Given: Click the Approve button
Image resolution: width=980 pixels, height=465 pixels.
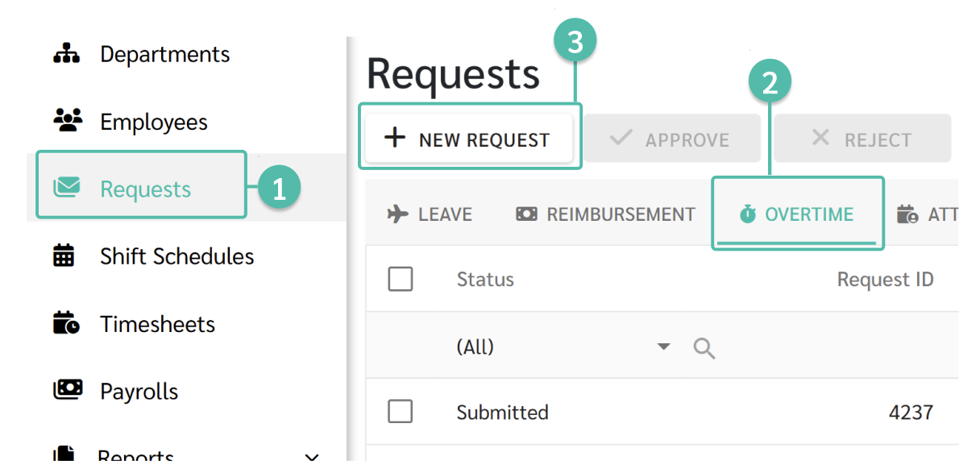Looking at the screenshot, I should pos(672,139).
